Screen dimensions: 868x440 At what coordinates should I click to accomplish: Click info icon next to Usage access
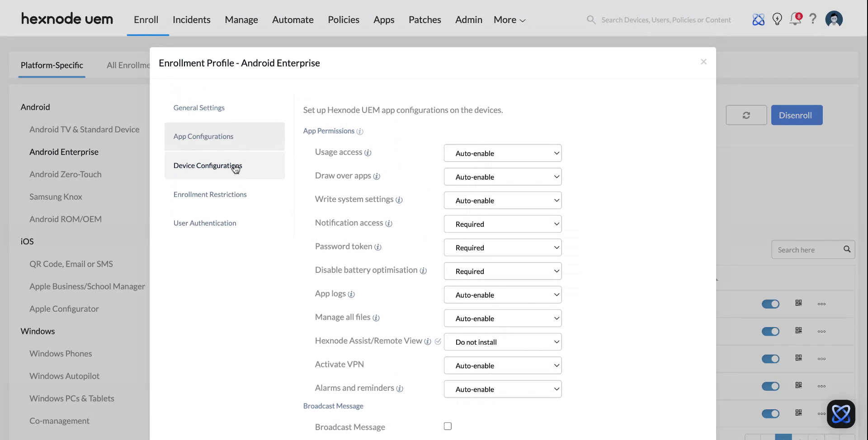pyautogui.click(x=368, y=153)
